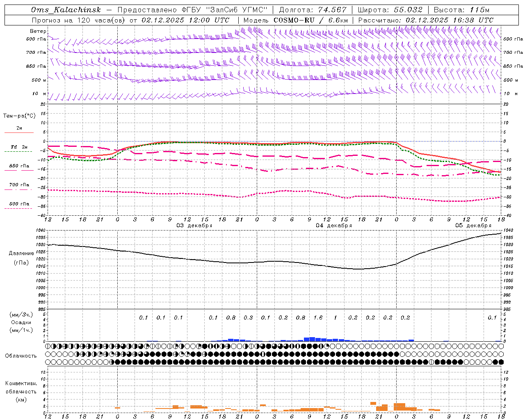525x420 pixels.
Task: Click the 05 декабря date label
Action: (473, 226)
